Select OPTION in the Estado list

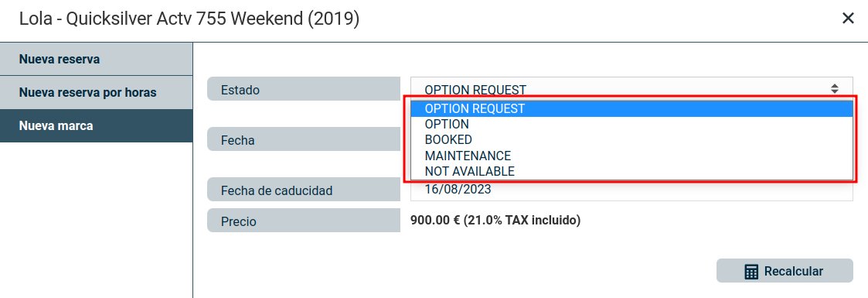631,124
